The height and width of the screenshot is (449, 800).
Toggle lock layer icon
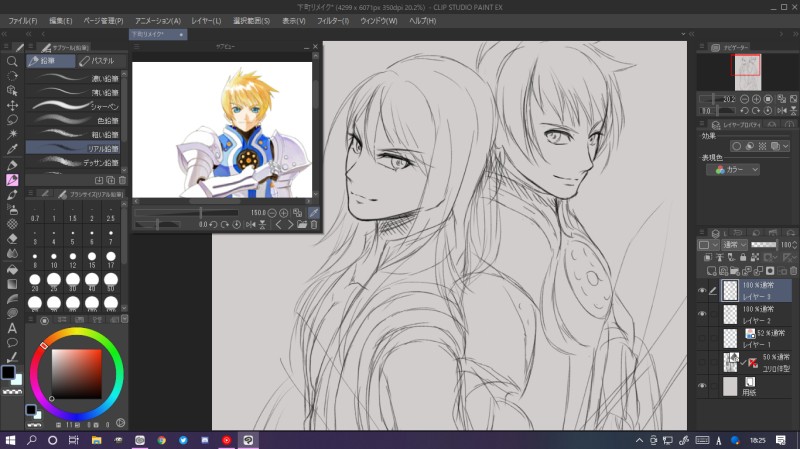(743, 258)
